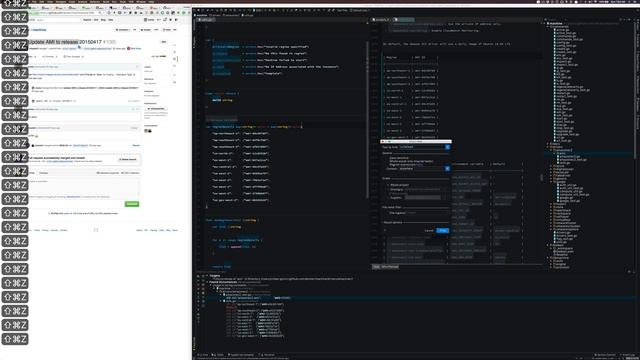This screenshot has width=640, height=360.
Task: Click the Text to find input field
Action: tap(422, 147)
